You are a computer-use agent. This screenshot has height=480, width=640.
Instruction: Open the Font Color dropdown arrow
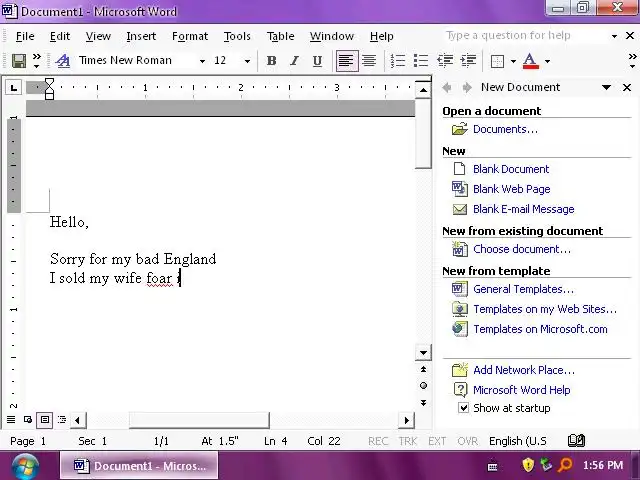pos(547,62)
